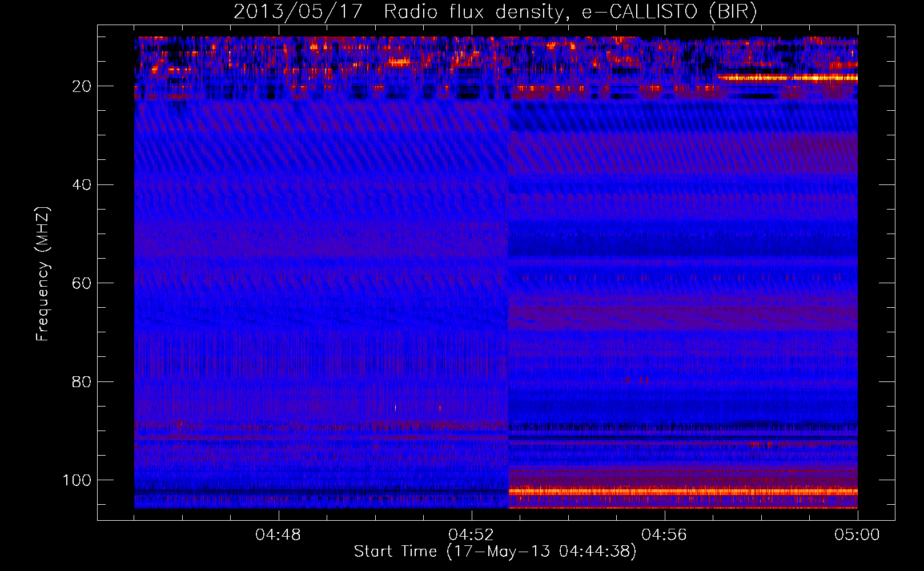The height and width of the screenshot is (571, 924).
Task: Click the 04:56 time tick label
Action: click(x=664, y=535)
